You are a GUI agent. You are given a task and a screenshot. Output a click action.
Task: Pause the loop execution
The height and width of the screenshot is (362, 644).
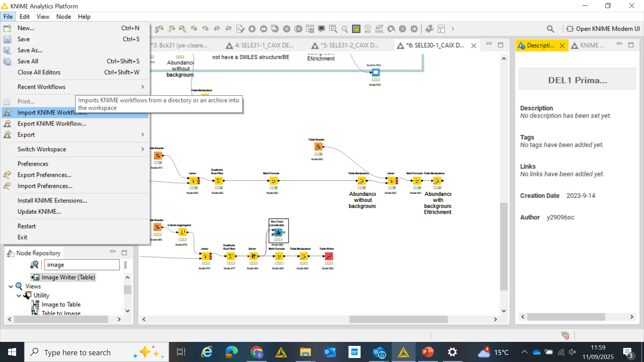[402, 29]
